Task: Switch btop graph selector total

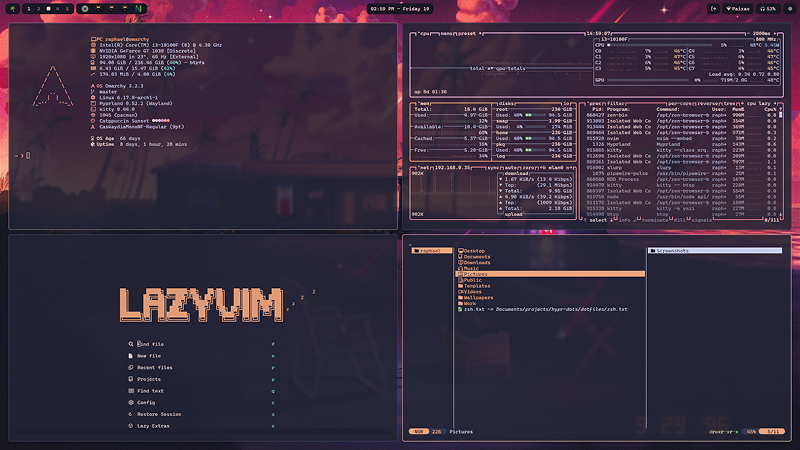Action: 477,68
